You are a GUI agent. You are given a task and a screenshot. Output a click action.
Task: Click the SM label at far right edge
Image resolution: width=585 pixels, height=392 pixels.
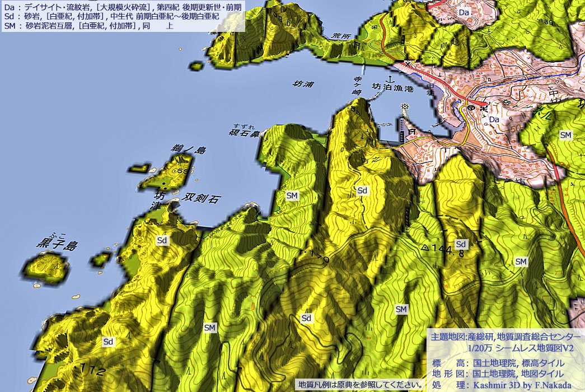click(566, 135)
